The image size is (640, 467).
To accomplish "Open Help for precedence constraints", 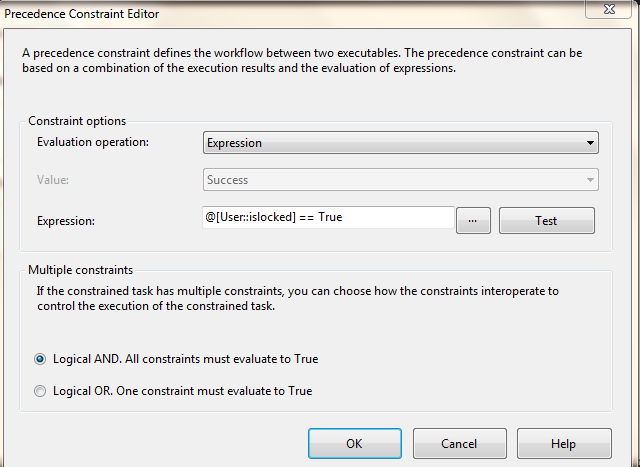I will [x=563, y=443].
